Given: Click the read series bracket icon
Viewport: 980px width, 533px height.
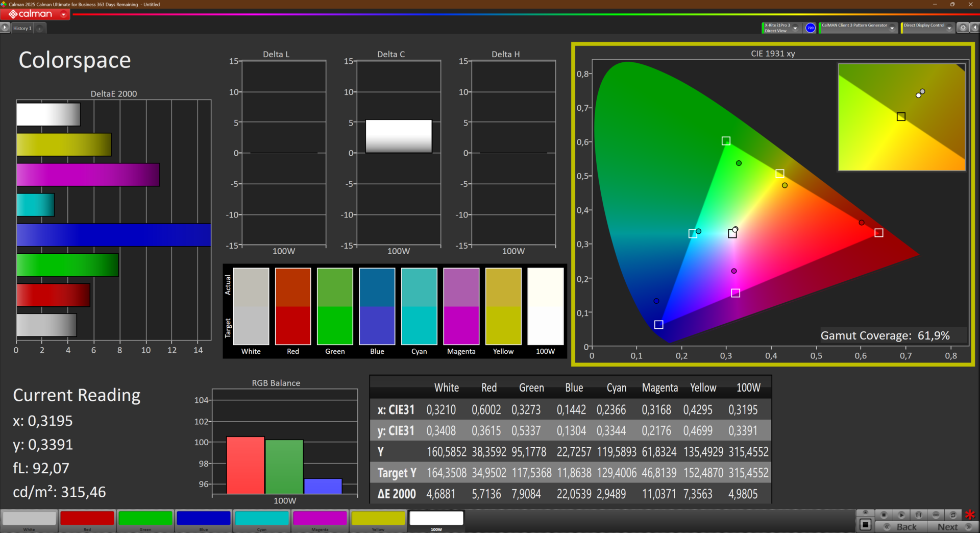Looking at the screenshot, I should pyautogui.click(x=919, y=515).
